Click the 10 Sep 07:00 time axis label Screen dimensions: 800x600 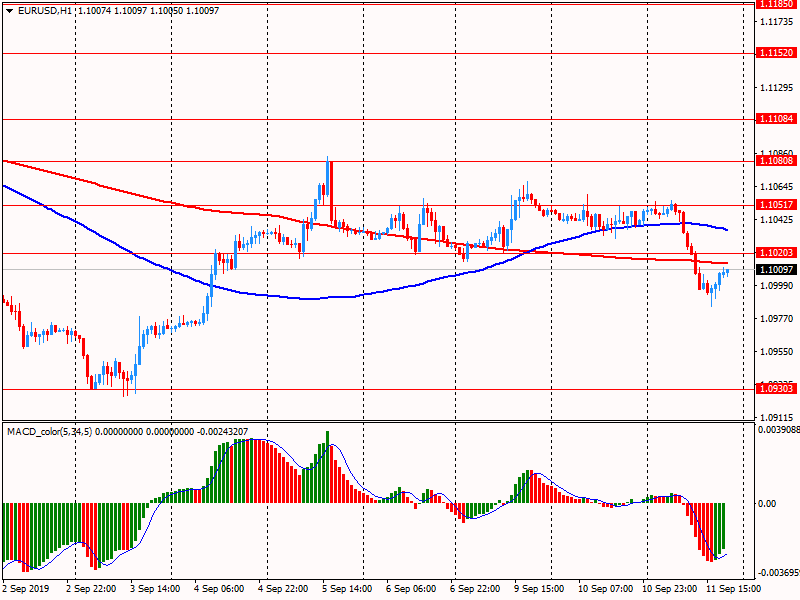pyautogui.click(x=605, y=589)
